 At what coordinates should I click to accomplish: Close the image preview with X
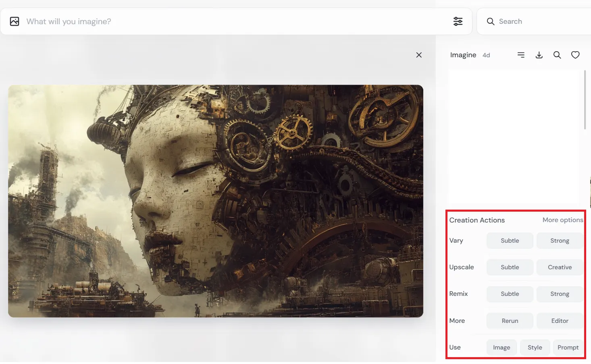(x=419, y=55)
